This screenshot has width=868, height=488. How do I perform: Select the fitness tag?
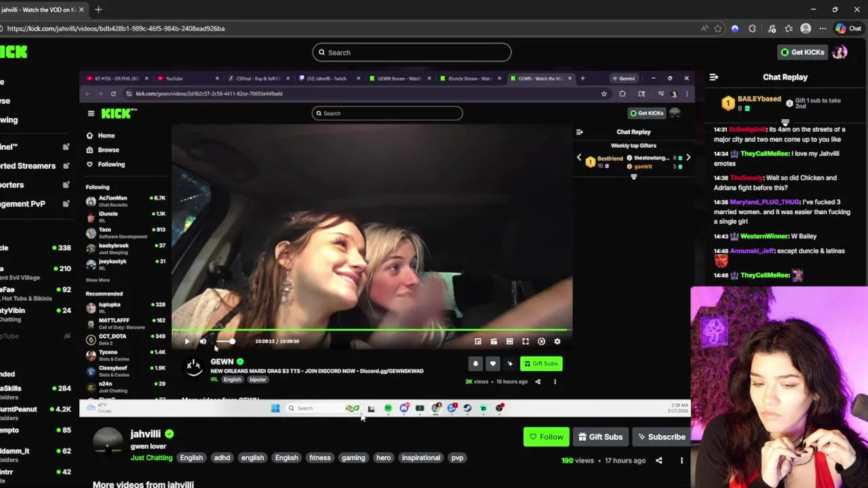[x=320, y=457]
